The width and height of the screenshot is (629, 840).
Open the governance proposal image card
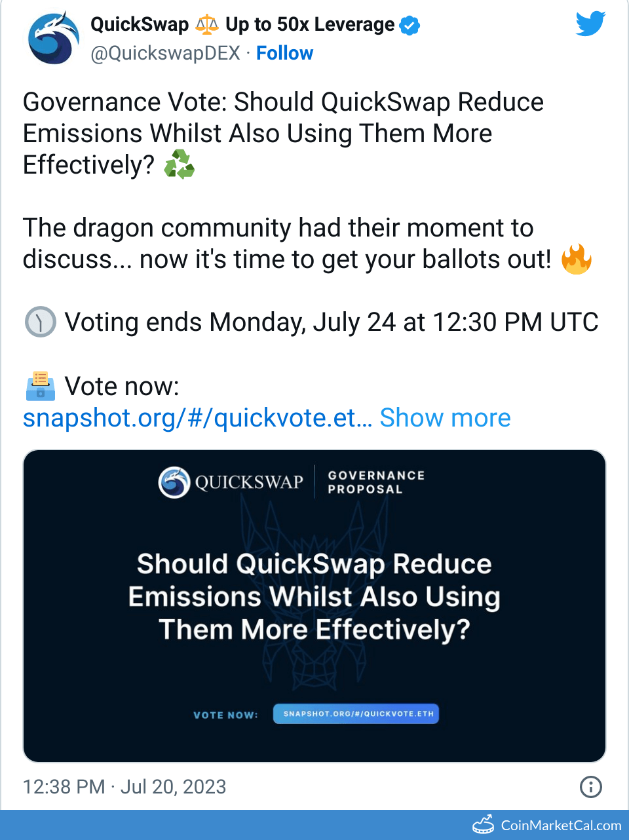tap(314, 606)
